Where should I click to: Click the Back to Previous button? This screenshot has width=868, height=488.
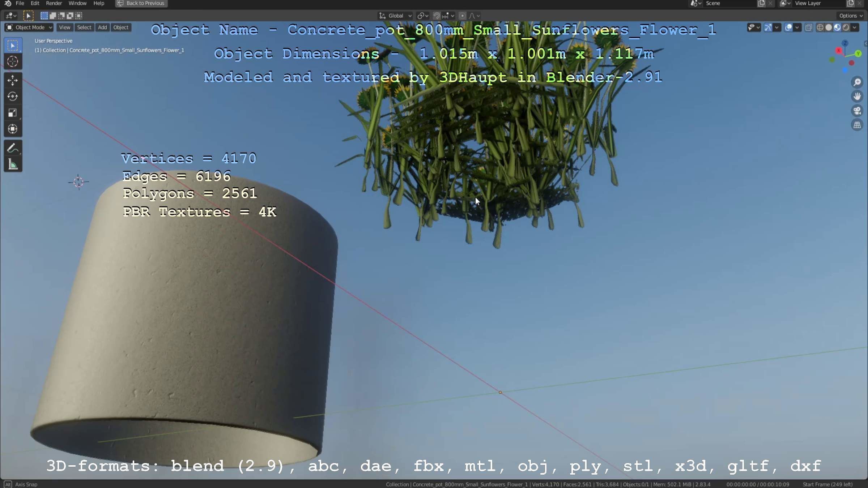click(141, 3)
